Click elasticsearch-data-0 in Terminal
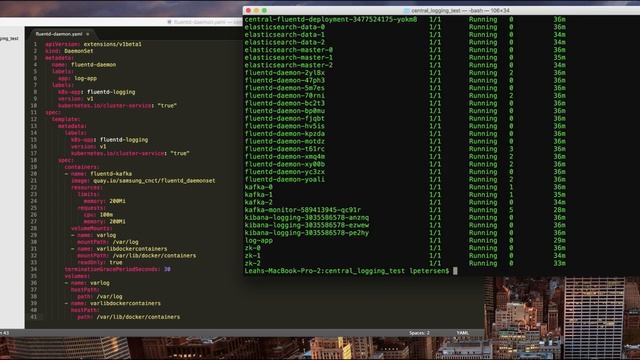 tap(284, 27)
